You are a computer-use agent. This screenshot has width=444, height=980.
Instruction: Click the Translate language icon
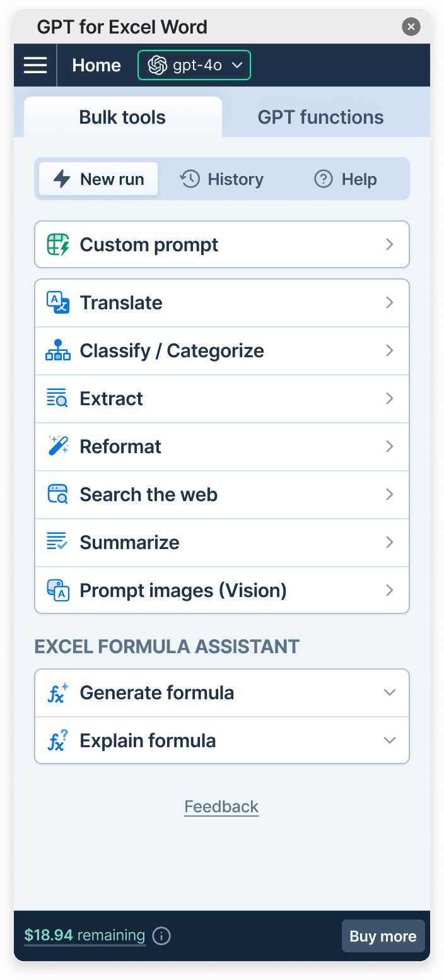pos(58,303)
